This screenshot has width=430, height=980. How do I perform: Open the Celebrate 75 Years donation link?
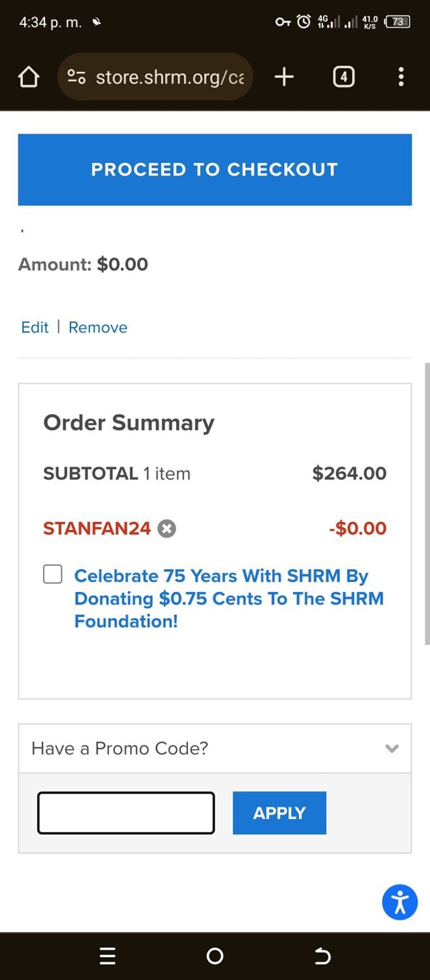click(228, 599)
